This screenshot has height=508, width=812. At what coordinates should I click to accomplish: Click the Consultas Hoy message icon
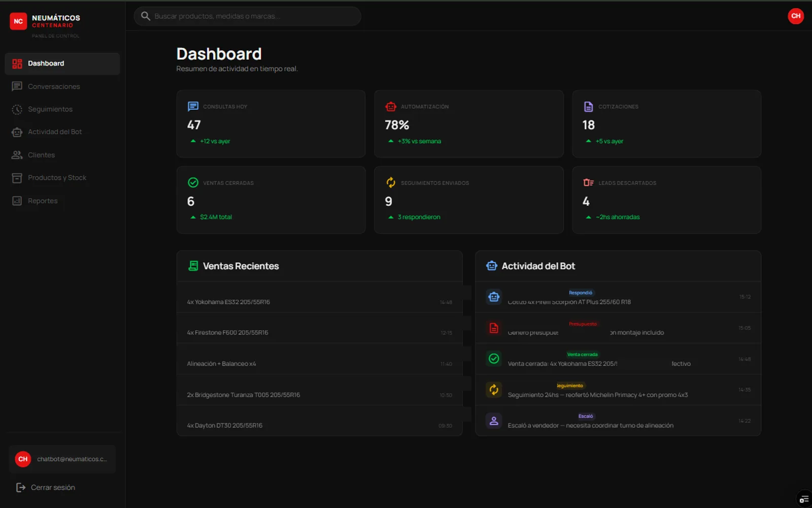tap(193, 106)
